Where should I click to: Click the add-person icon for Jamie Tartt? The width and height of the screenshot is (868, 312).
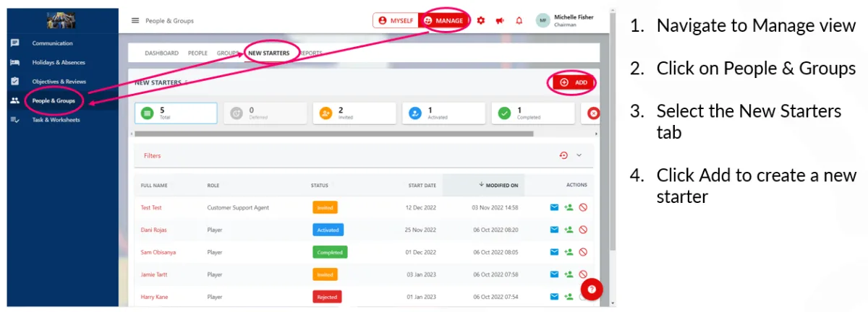(x=569, y=274)
